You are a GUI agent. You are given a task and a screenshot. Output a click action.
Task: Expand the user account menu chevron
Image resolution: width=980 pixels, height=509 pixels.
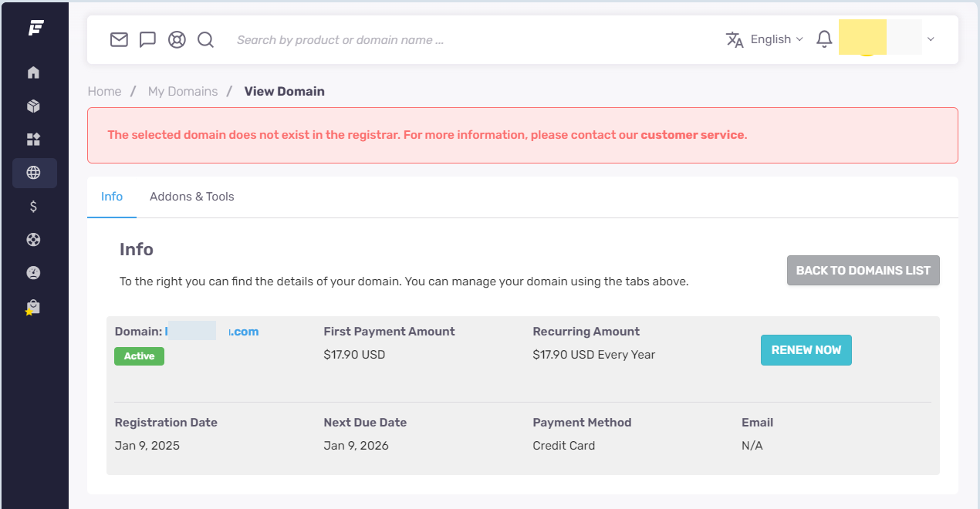click(x=931, y=39)
